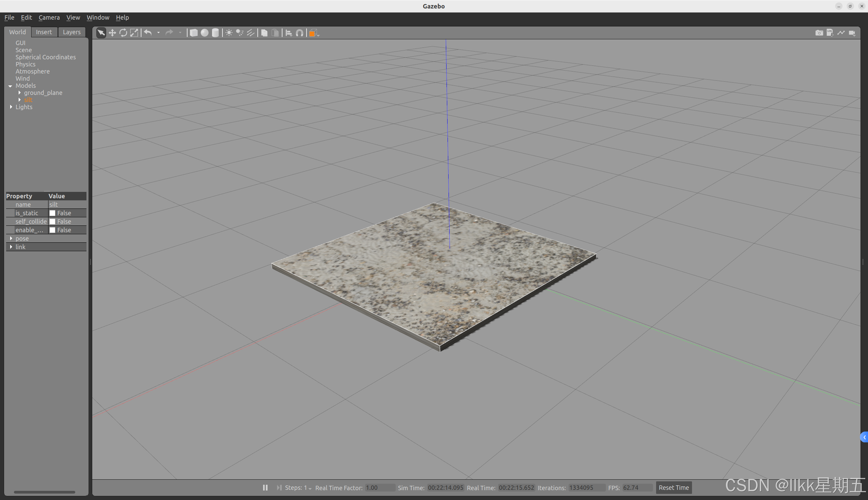Toggle the self_collide checkbox
Screen dimensions: 868x500
coord(53,221)
